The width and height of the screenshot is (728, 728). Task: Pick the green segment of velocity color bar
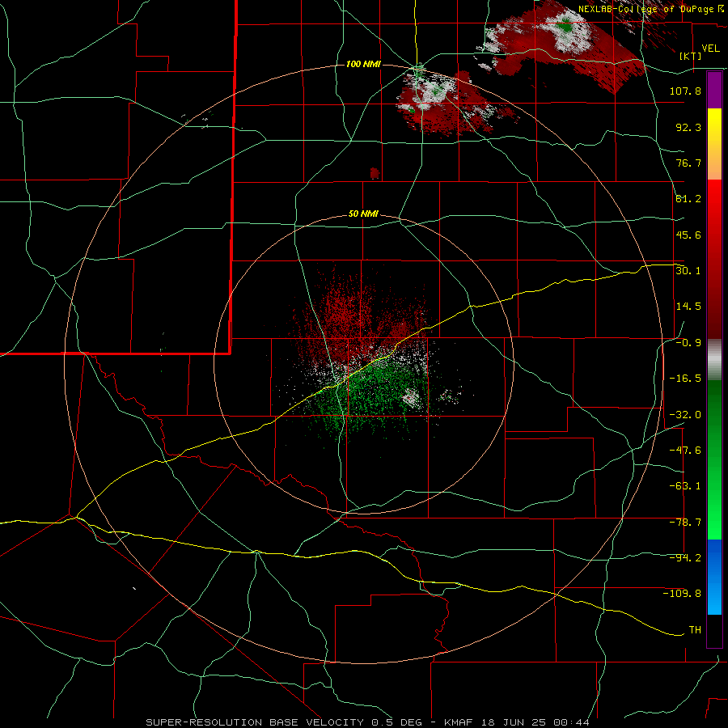click(714, 459)
